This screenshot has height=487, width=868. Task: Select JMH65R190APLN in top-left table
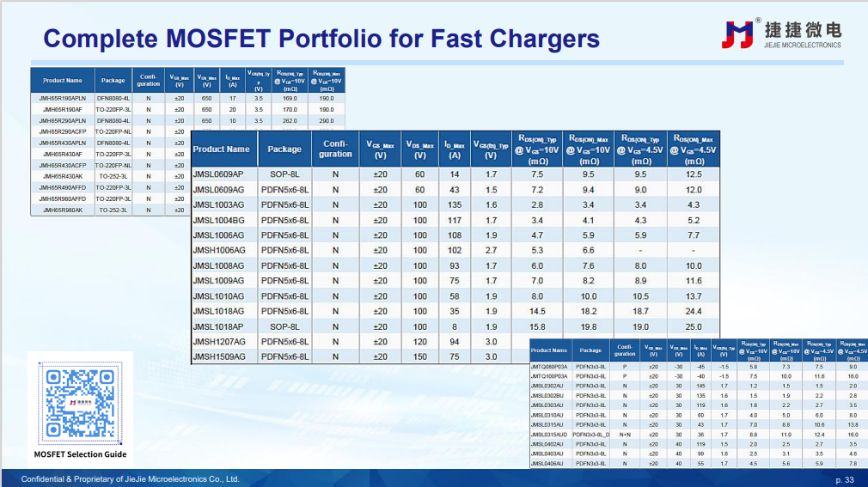pyautogui.click(x=63, y=99)
